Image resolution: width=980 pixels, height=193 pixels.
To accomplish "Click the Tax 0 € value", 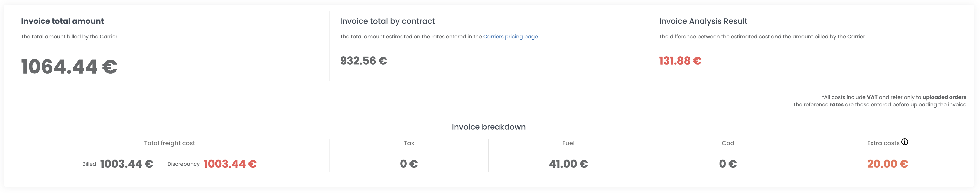I will pyautogui.click(x=409, y=164).
